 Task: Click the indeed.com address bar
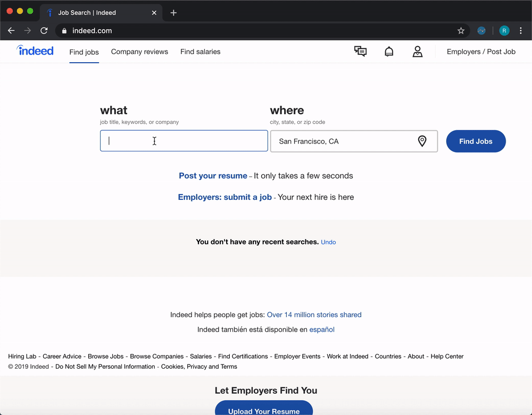click(x=263, y=31)
